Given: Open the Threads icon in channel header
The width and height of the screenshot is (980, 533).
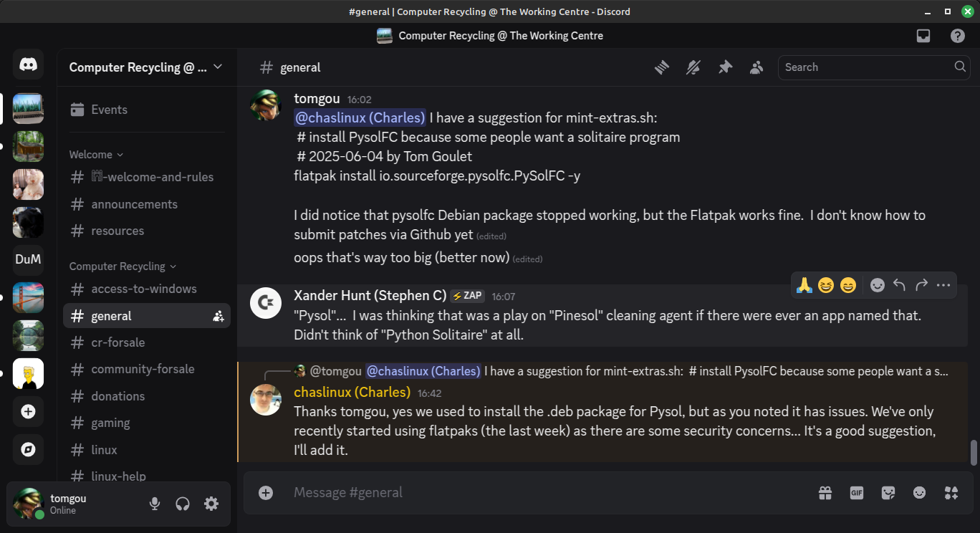Looking at the screenshot, I should 661,67.
